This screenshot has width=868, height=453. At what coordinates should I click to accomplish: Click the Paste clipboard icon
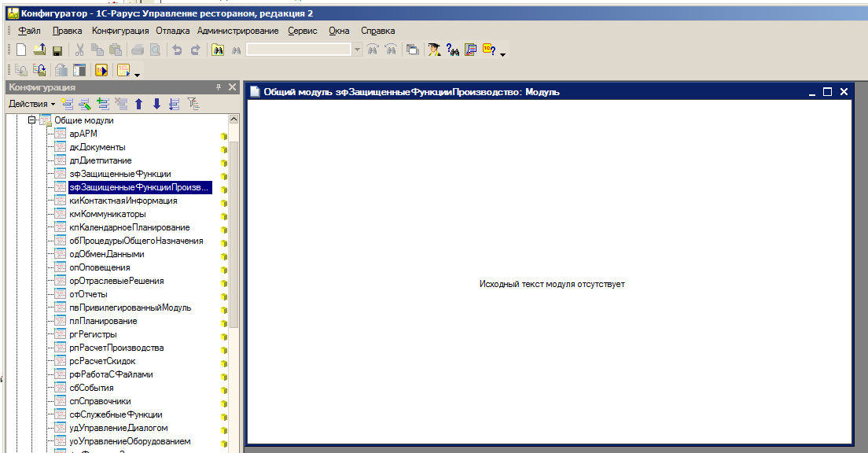pyautogui.click(x=115, y=50)
